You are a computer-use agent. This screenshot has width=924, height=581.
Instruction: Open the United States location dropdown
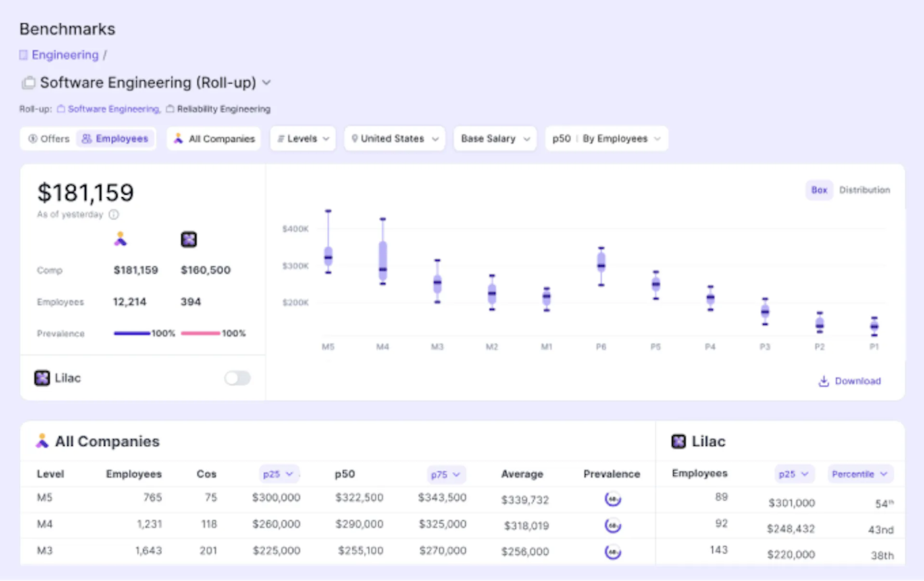point(395,139)
